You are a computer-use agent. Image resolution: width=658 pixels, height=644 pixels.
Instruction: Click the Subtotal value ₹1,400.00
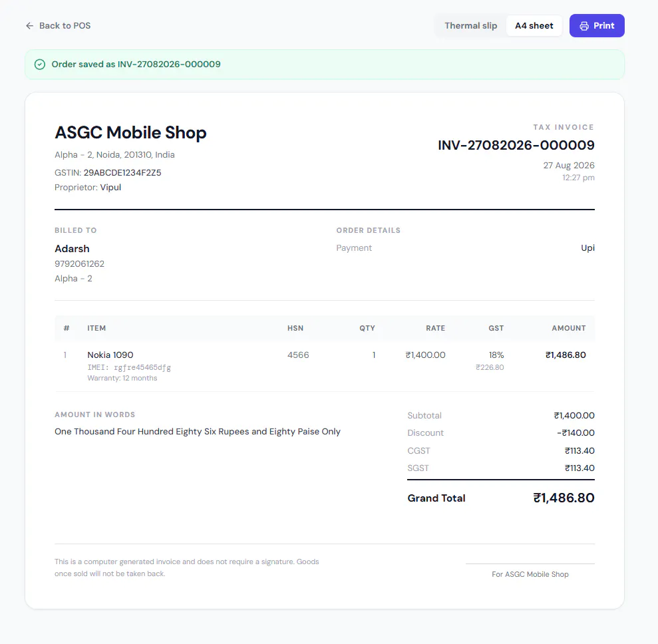tap(574, 415)
